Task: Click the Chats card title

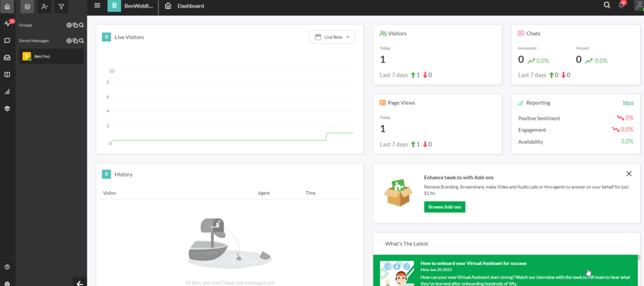Action: pyautogui.click(x=533, y=33)
